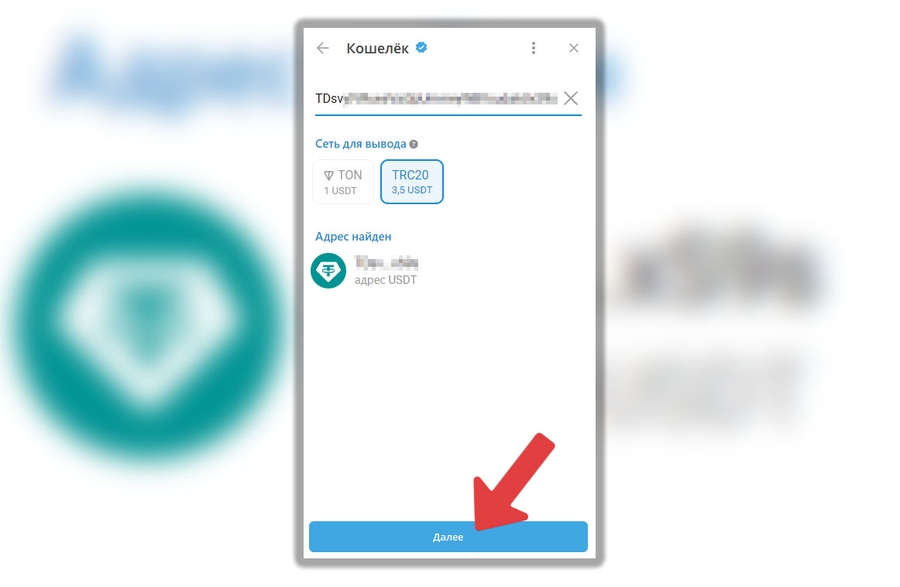Choose the 3,5 USDT fee option
The image size is (900, 587).
click(412, 191)
